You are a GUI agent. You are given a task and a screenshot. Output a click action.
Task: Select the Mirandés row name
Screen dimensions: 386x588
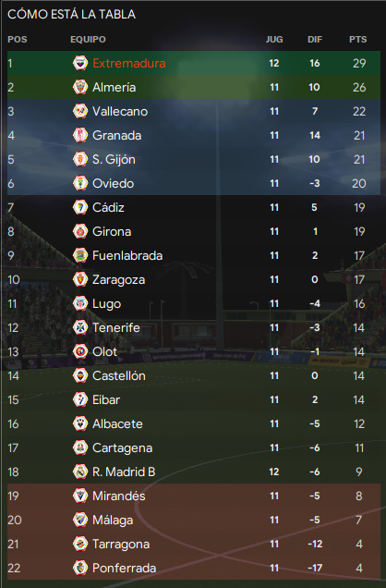[x=119, y=496]
